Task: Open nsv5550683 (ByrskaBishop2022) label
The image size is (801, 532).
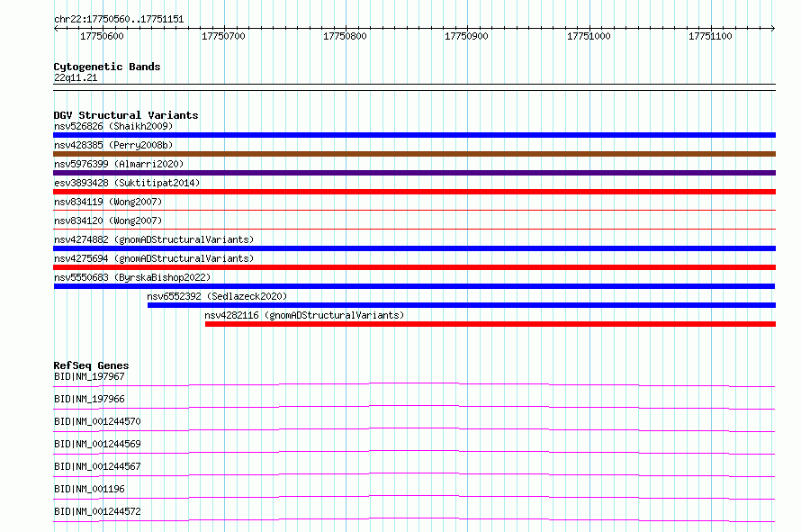Action: (x=132, y=277)
